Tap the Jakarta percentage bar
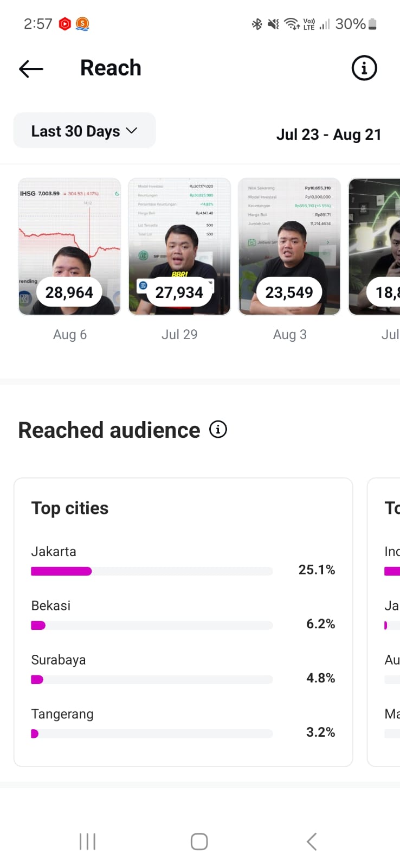Viewport: 400px width, 868px height. [152, 571]
